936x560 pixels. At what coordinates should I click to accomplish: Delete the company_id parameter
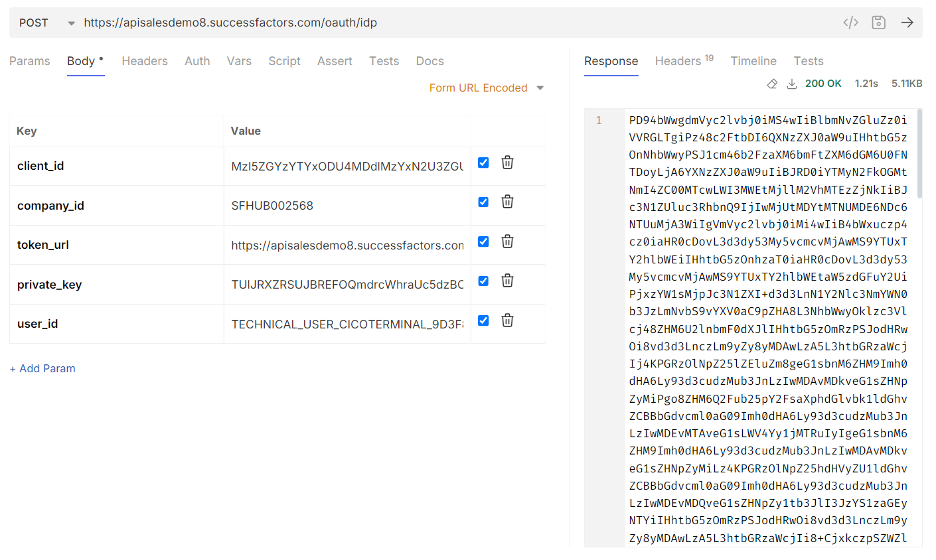507,202
